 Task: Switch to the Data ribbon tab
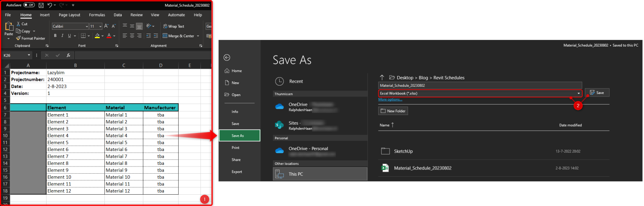pos(118,15)
